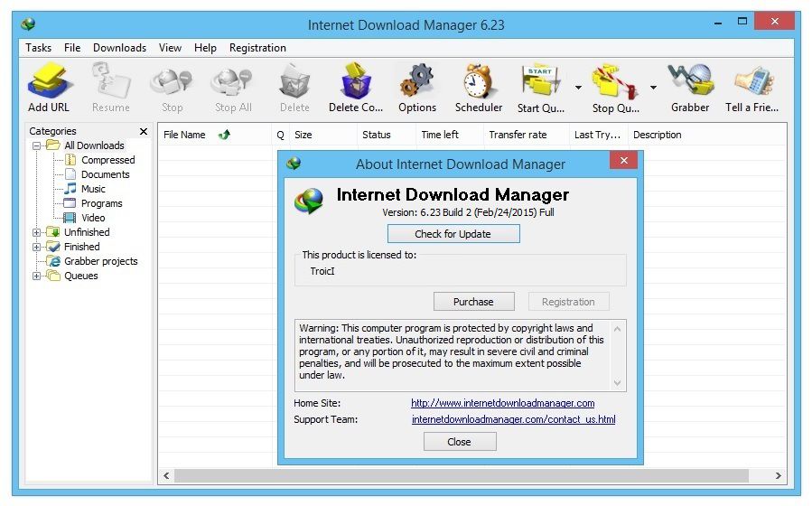The width and height of the screenshot is (812, 506).
Task: Open the Start Queue dropdown arrow
Action: click(578, 88)
